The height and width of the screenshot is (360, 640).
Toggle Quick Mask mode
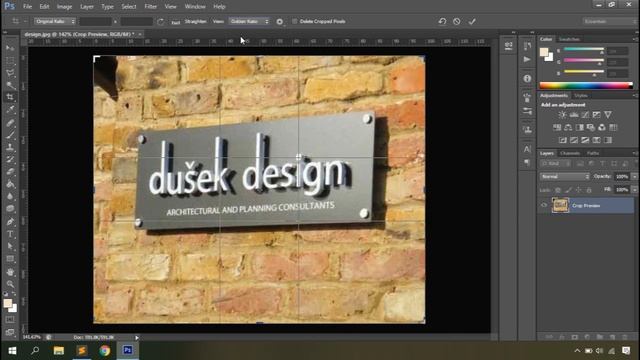(x=10, y=320)
